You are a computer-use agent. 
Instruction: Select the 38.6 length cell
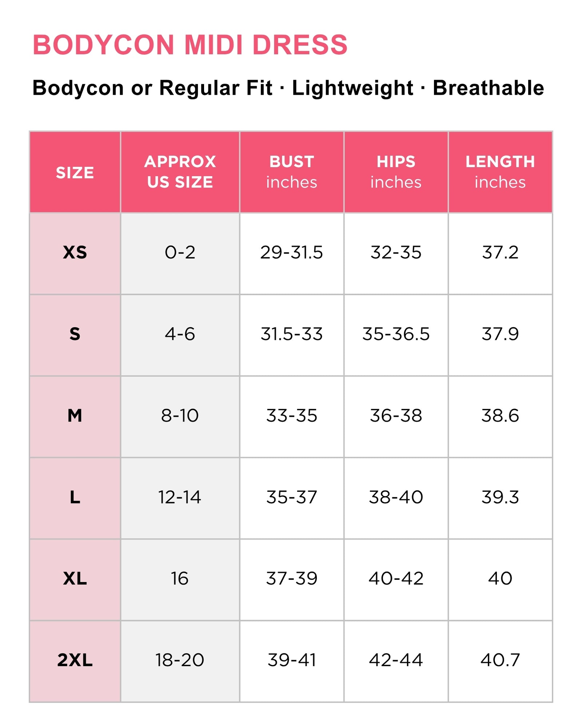(500, 416)
